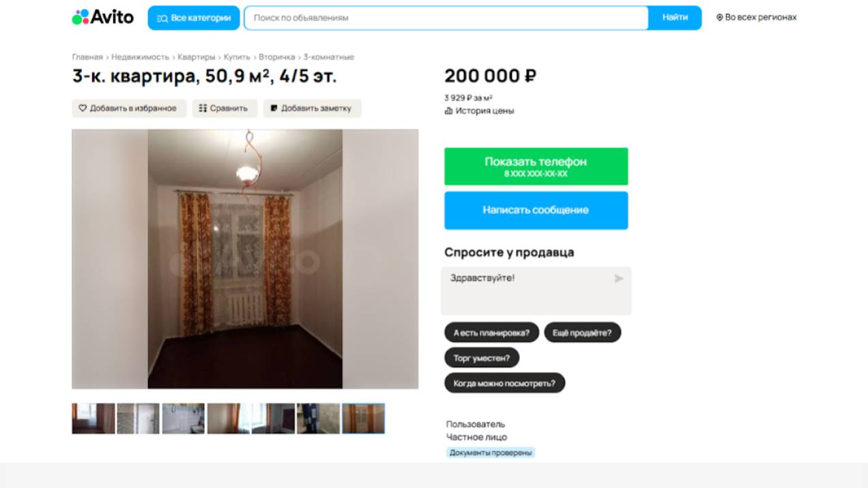The image size is (868, 488).
Task: Click Показать телефон green button
Action: point(536,167)
